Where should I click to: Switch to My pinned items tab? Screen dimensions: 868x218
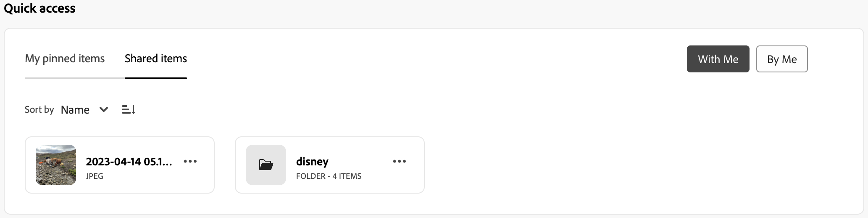pos(65,58)
